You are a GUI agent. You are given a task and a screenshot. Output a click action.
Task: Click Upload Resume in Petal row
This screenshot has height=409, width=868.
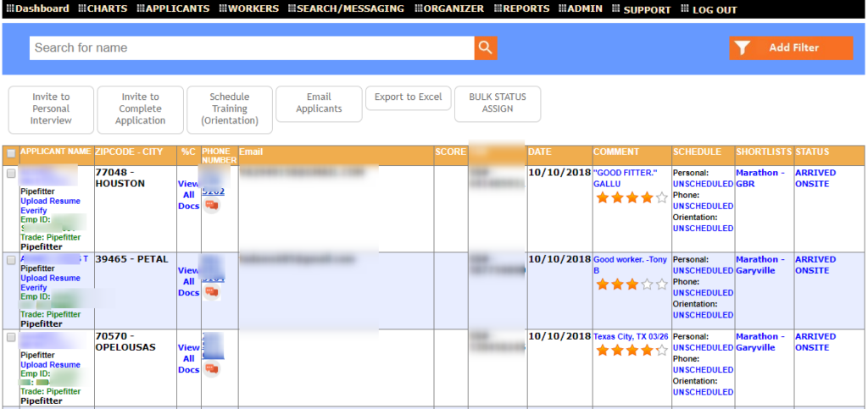point(50,278)
